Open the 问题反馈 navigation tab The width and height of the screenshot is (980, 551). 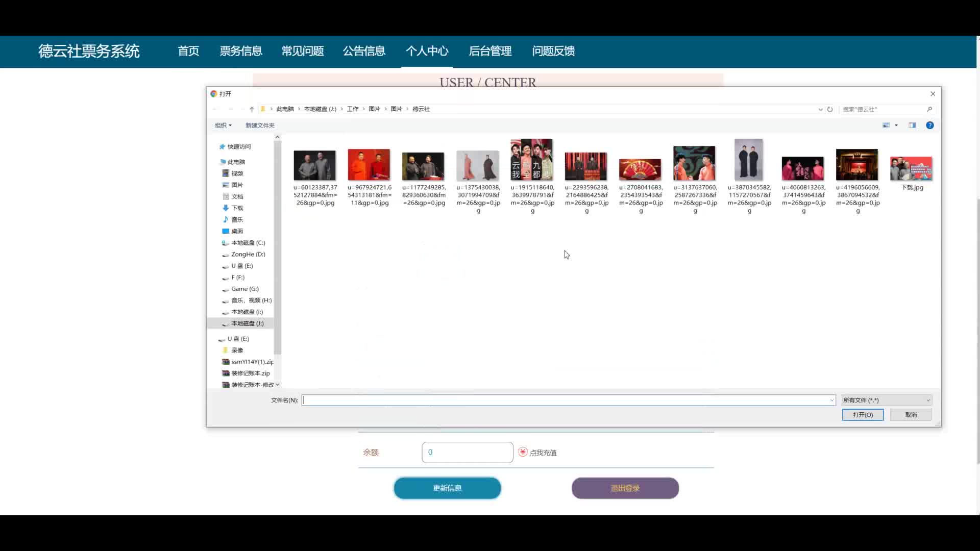point(553,51)
